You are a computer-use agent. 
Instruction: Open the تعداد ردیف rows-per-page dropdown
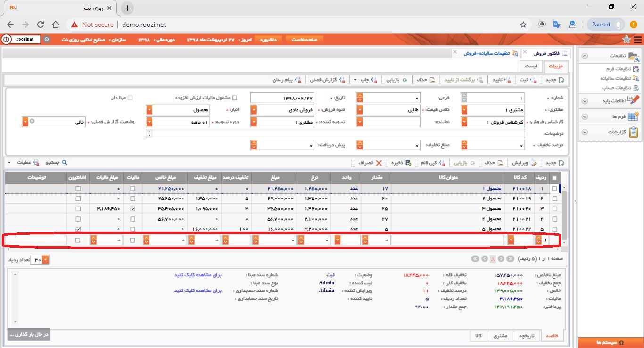[45, 260]
